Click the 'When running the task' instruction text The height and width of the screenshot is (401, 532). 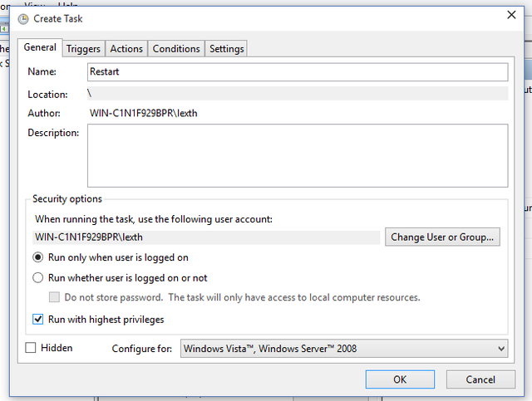tap(153, 219)
